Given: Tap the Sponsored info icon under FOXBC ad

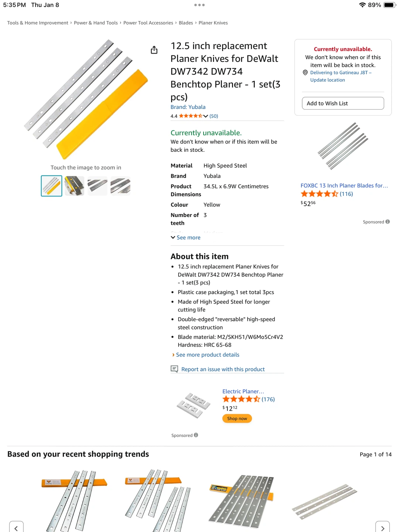Looking at the screenshot, I should [388, 222].
